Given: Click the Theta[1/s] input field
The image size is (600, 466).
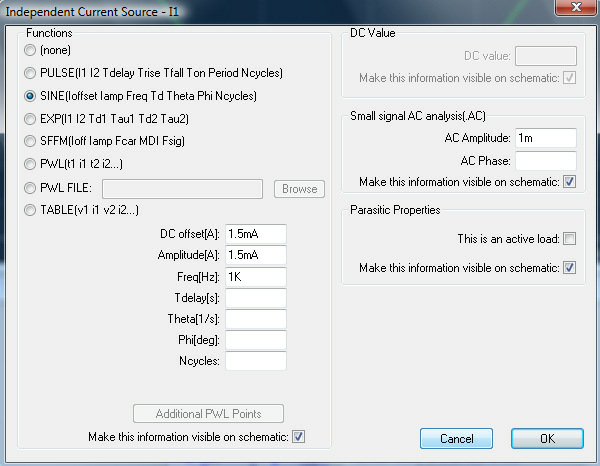Looking at the screenshot, I should pos(256,319).
